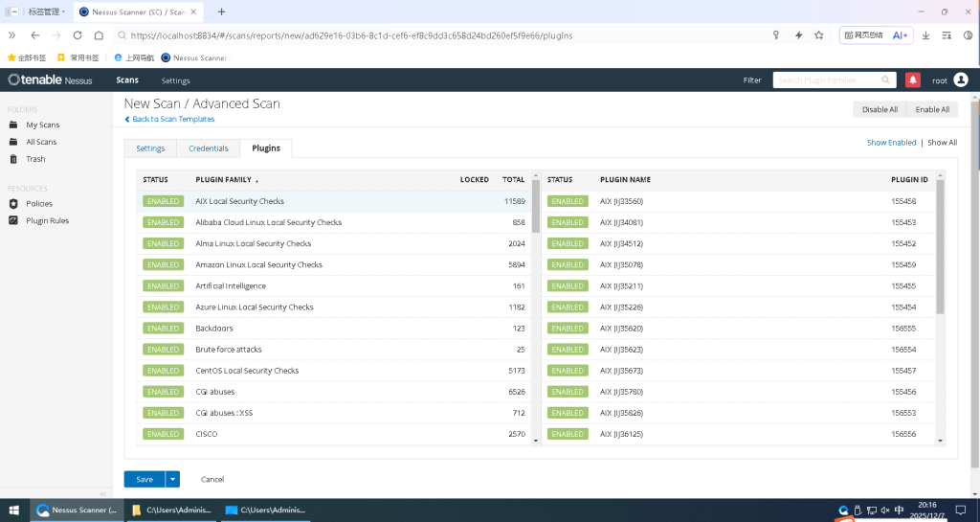Collapse the left sidebar with bottom chevron

click(103, 493)
